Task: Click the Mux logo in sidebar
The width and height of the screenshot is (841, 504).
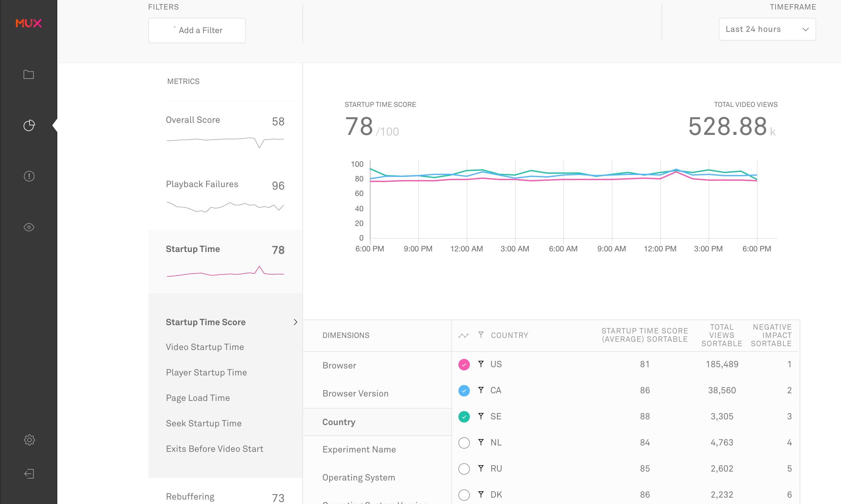Action: point(29,23)
